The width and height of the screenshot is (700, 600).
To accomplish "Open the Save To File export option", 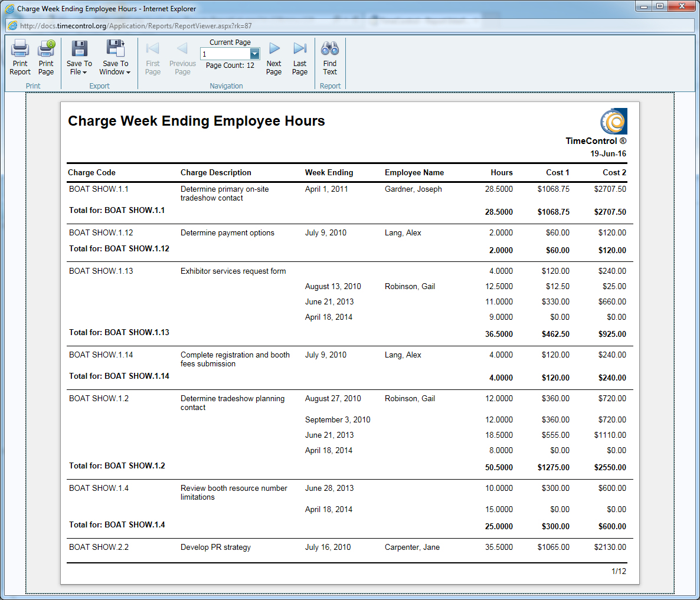I will tap(80, 58).
